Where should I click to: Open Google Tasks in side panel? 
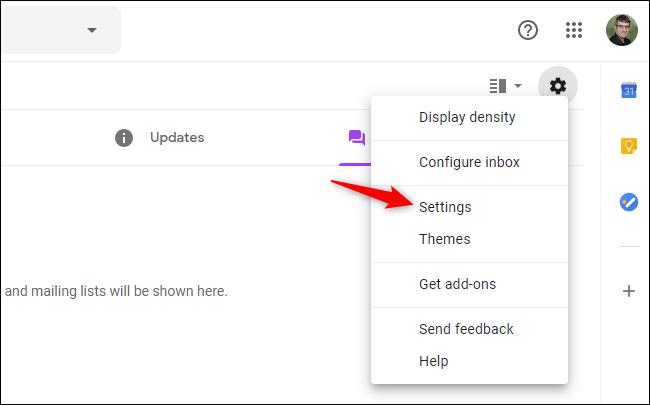(629, 202)
